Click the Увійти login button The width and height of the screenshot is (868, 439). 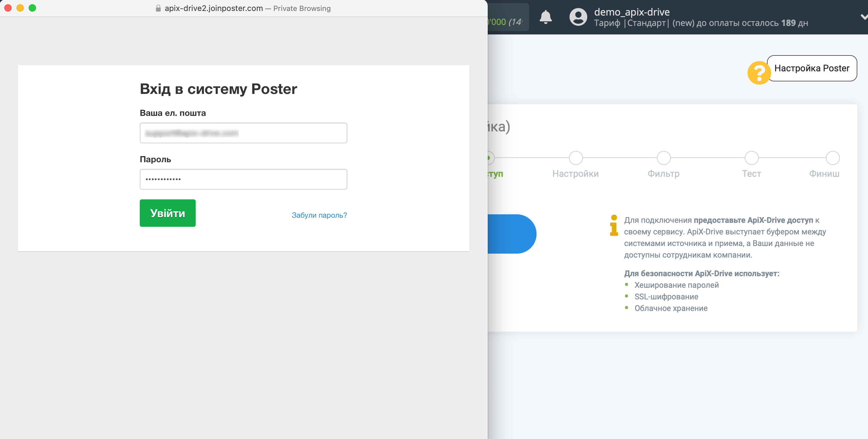tap(168, 213)
